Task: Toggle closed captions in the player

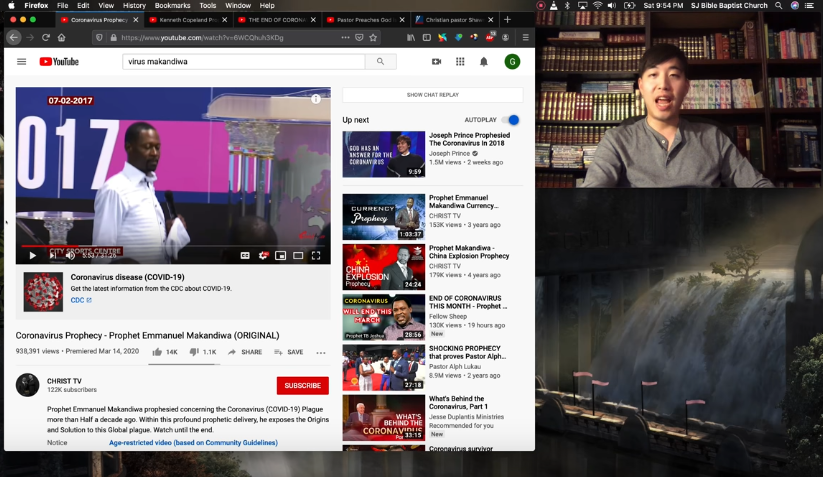Action: coord(245,256)
